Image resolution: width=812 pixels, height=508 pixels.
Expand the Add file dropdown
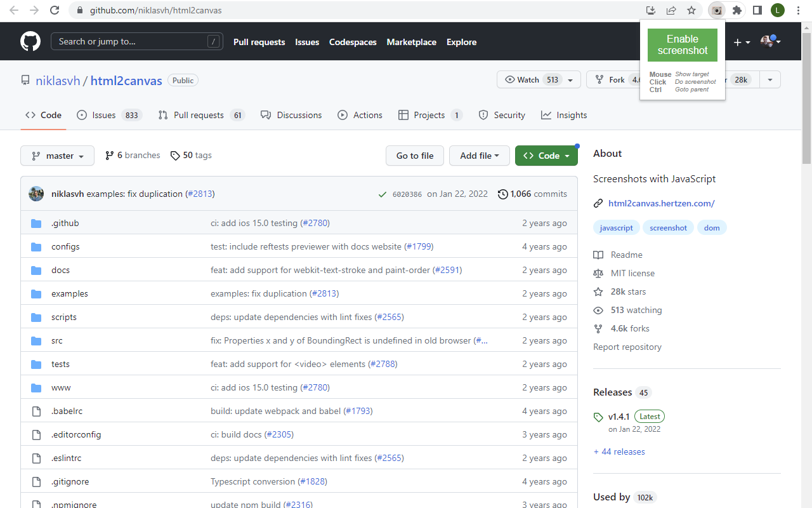[x=479, y=156]
